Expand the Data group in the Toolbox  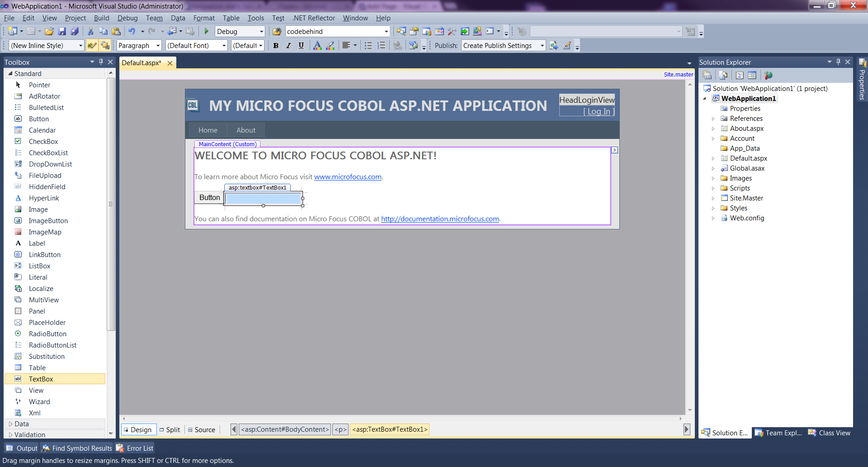point(10,424)
